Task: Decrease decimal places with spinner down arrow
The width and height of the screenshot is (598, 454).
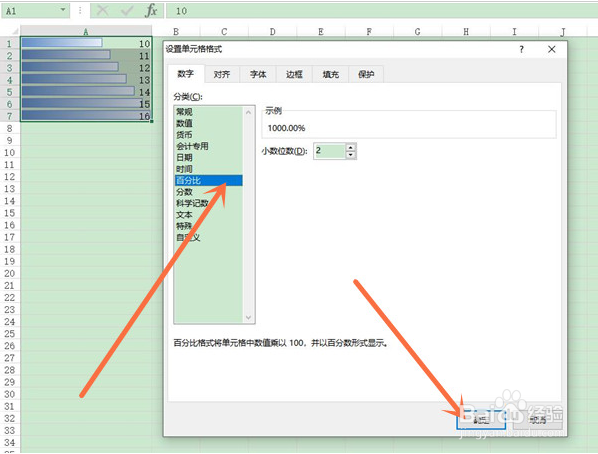Action: click(351, 155)
